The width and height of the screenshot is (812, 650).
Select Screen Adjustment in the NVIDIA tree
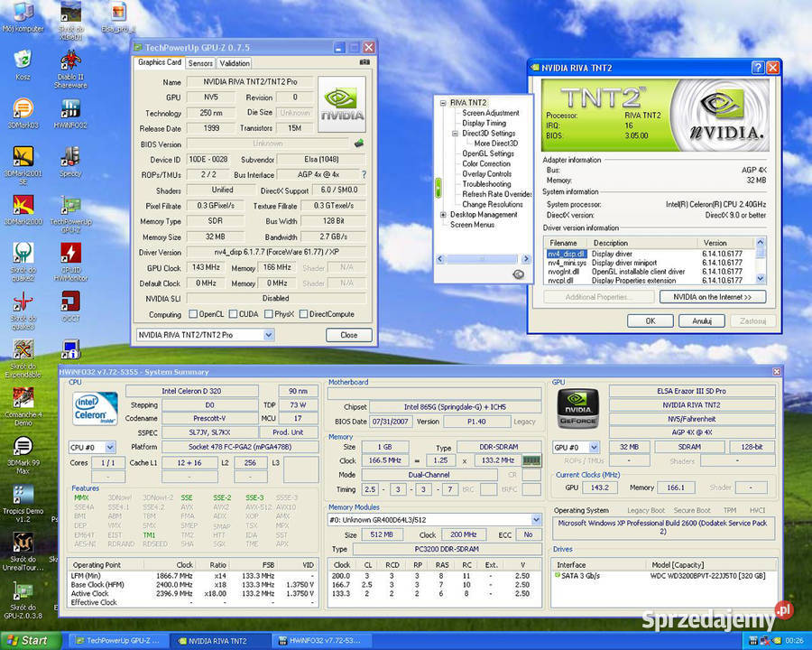tap(491, 113)
